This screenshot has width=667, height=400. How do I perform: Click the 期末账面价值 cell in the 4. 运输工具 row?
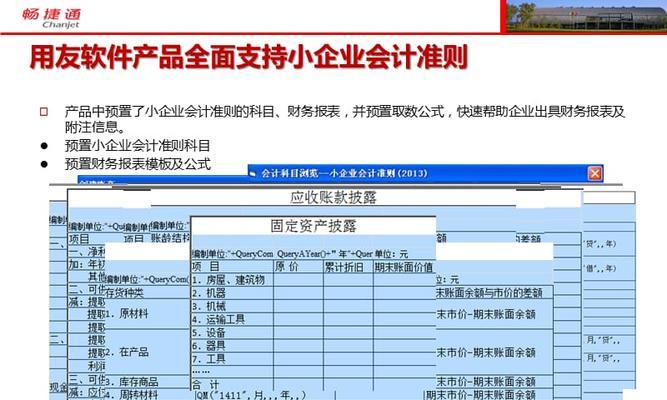click(405, 320)
